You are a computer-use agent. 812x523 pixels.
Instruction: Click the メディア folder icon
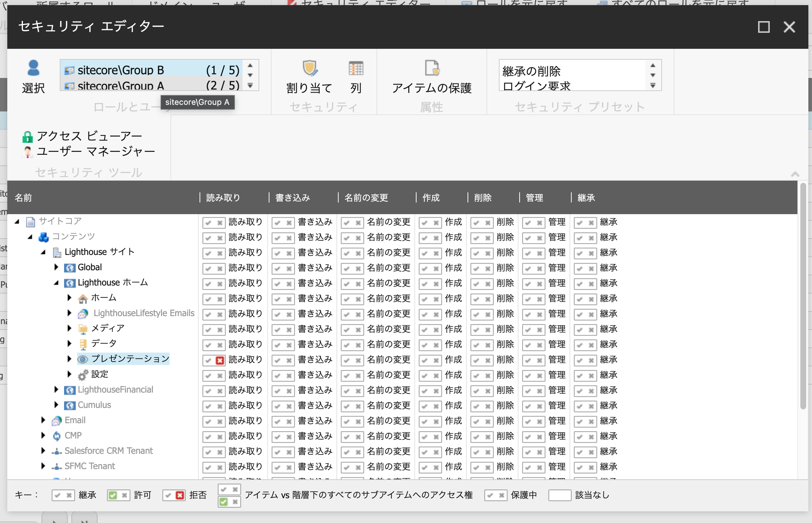(83, 329)
